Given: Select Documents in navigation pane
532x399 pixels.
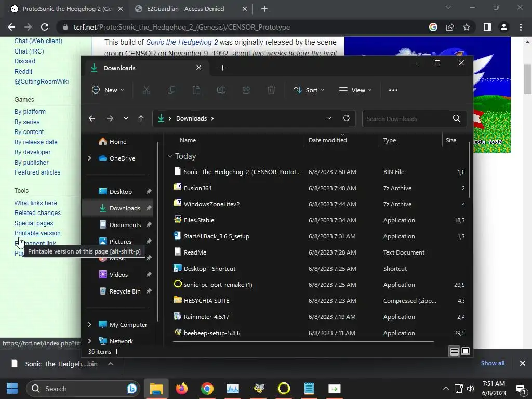Looking at the screenshot, I should 118,225.
